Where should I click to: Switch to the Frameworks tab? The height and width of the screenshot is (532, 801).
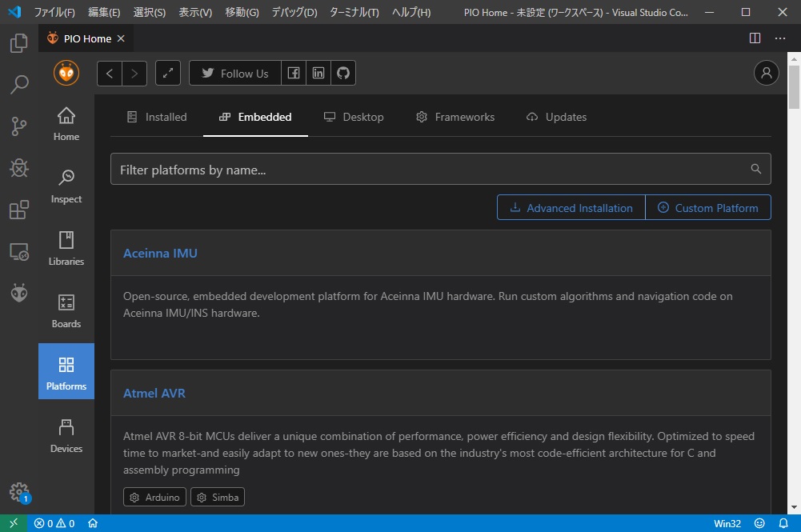[x=455, y=117]
